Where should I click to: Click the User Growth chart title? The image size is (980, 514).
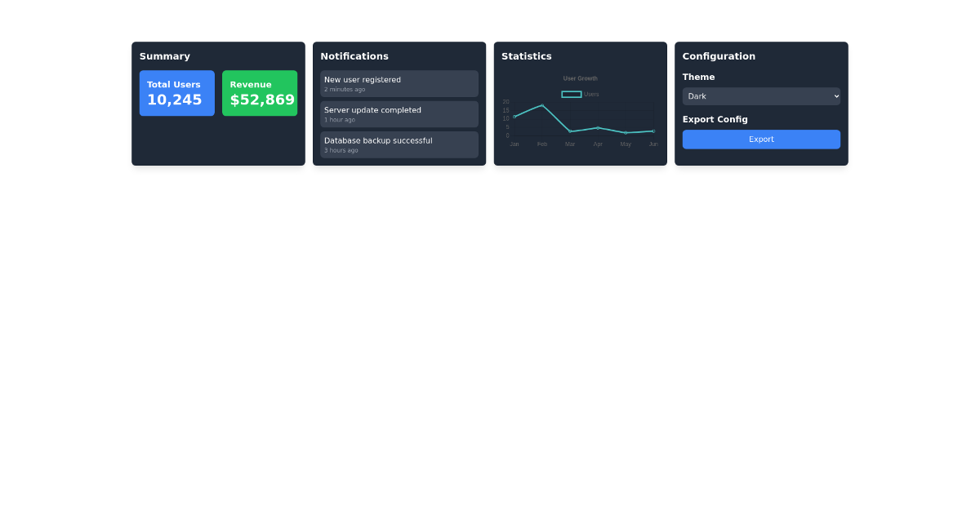pos(580,78)
